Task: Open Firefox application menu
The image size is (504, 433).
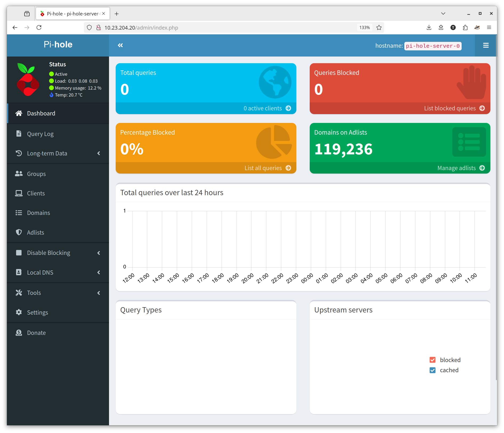Action: 489,27
